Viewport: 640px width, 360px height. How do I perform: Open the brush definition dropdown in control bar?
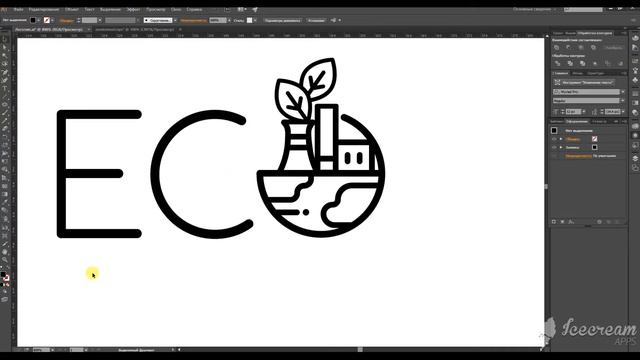click(175, 20)
